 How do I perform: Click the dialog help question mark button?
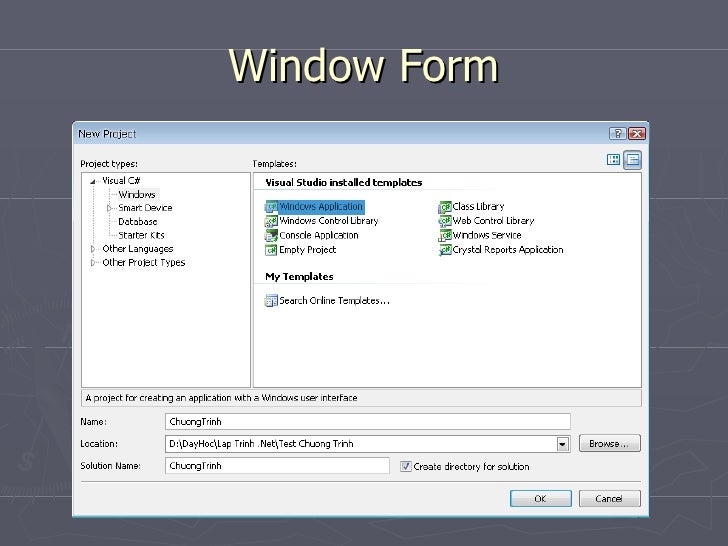point(618,134)
